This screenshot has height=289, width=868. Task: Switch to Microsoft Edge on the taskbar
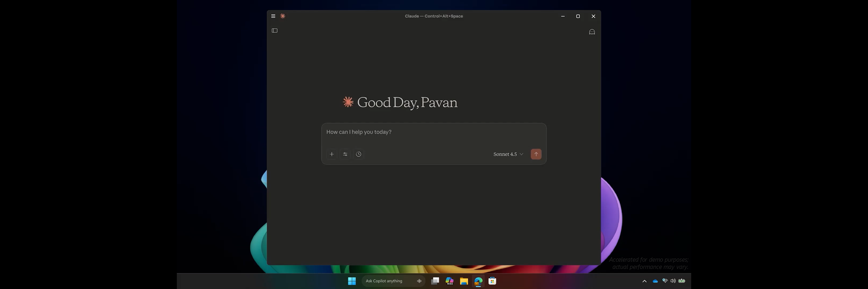(x=478, y=281)
